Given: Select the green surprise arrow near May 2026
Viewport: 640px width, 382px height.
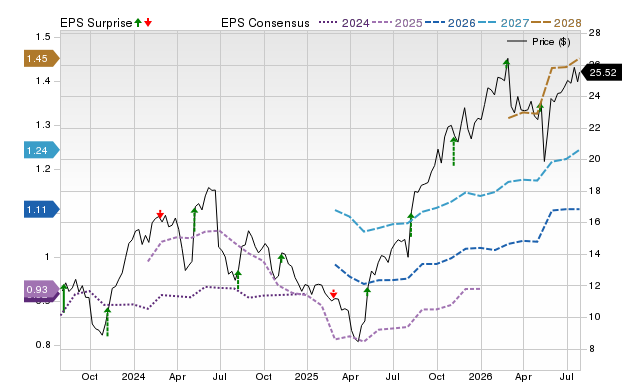Looking at the screenshot, I should 540,108.
